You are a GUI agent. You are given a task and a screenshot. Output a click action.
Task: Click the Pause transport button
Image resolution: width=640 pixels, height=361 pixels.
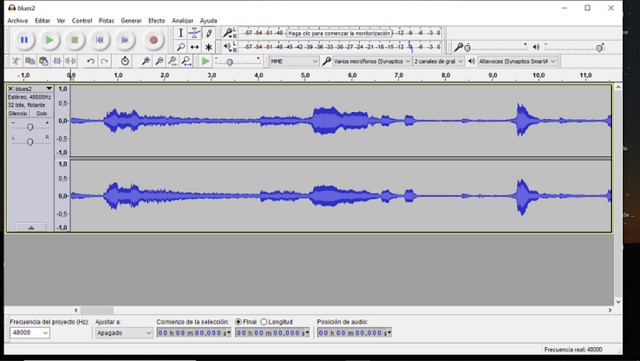[x=24, y=40]
